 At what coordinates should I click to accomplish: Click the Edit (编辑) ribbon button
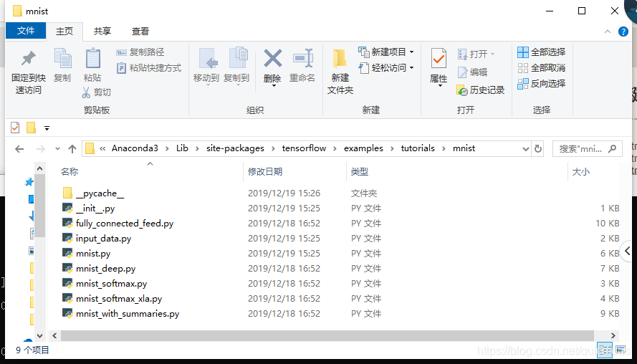472,72
